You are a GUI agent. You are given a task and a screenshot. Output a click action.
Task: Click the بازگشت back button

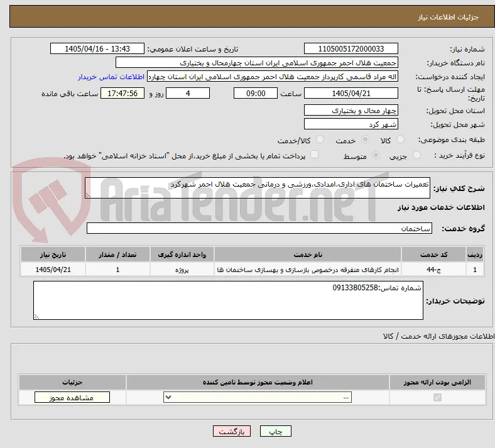[232, 431]
